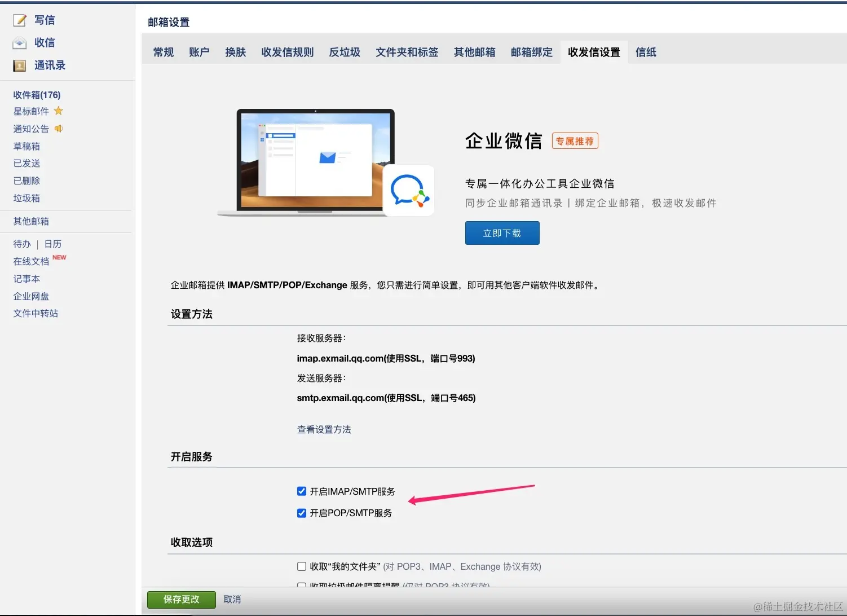Open the 其他邮箱 settings tab

[475, 52]
